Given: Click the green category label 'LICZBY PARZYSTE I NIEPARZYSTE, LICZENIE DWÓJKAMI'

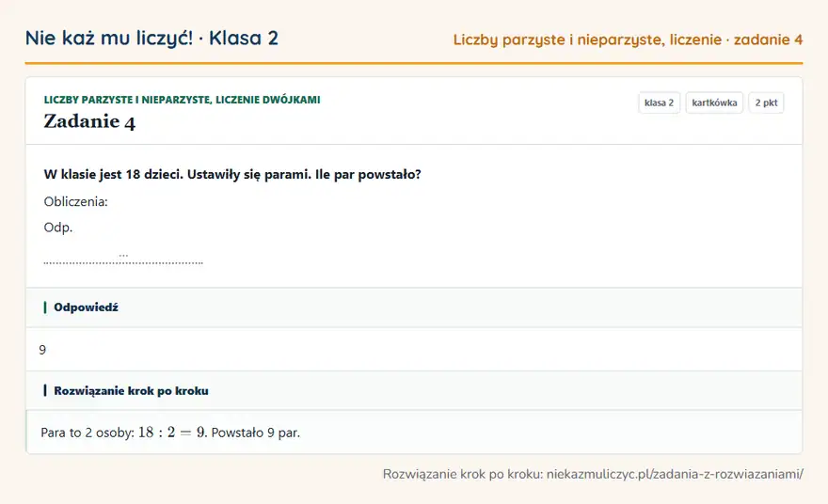Looking at the screenshot, I should [x=183, y=100].
